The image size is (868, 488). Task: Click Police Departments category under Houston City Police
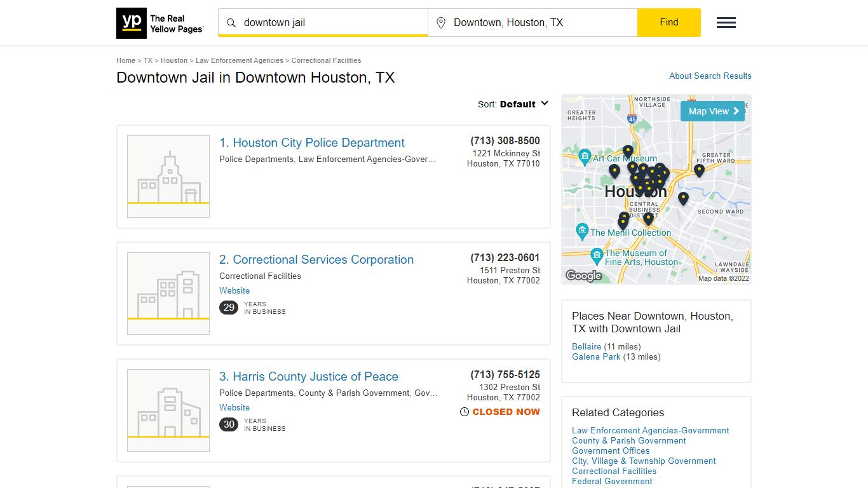click(257, 159)
